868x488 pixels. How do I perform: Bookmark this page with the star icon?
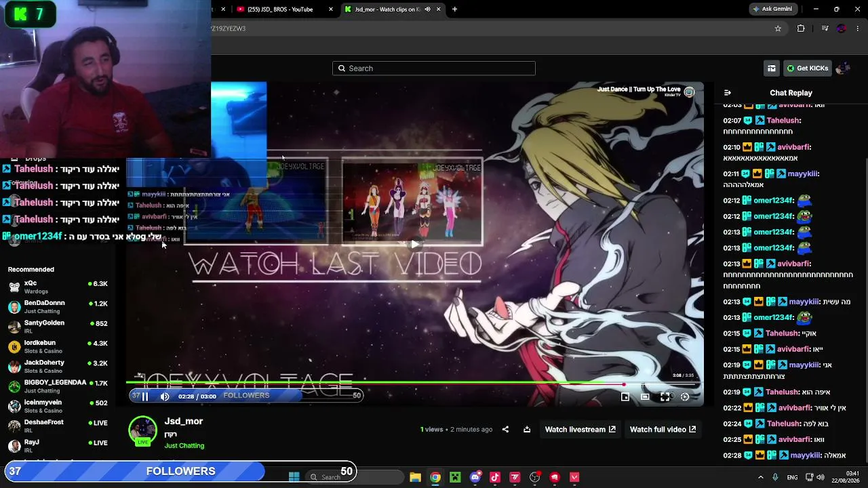point(778,28)
